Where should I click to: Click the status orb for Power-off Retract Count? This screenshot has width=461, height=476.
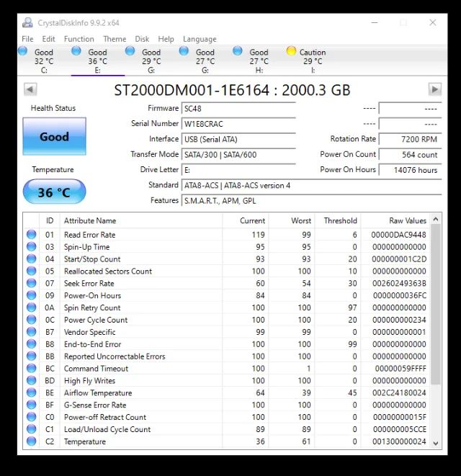click(31, 416)
